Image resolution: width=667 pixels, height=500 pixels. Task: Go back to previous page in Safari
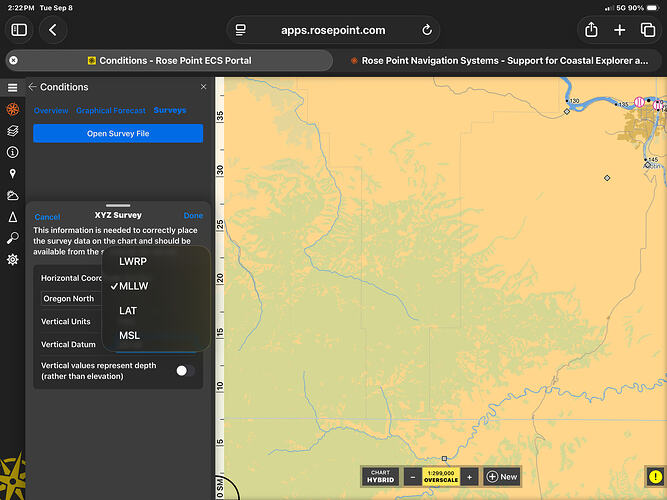click(x=53, y=30)
